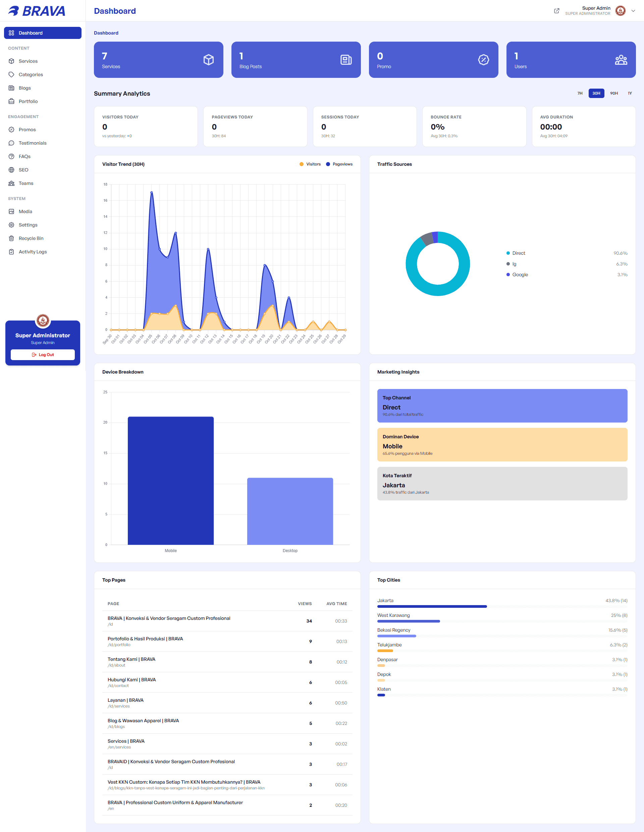Click the FAQs question mark icon
Viewport: 644px width, 832px height.
tap(11, 156)
